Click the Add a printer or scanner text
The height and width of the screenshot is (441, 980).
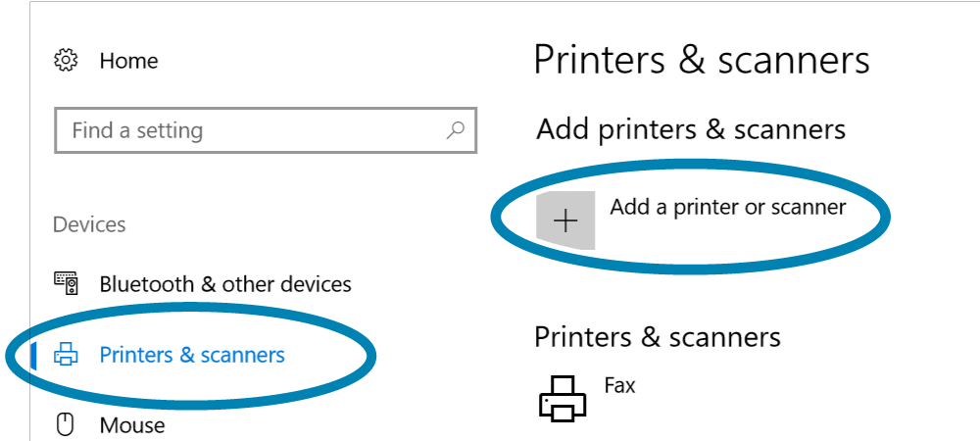tap(727, 207)
